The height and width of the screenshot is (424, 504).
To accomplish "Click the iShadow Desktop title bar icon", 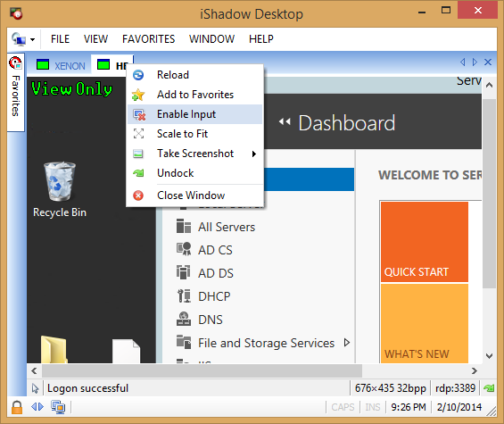I will 16,13.
